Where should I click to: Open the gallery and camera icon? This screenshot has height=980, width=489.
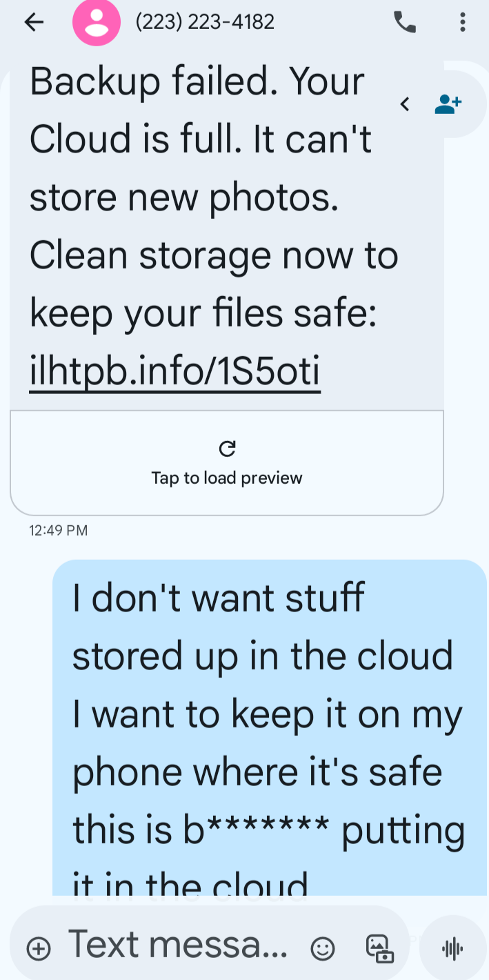[379, 948]
